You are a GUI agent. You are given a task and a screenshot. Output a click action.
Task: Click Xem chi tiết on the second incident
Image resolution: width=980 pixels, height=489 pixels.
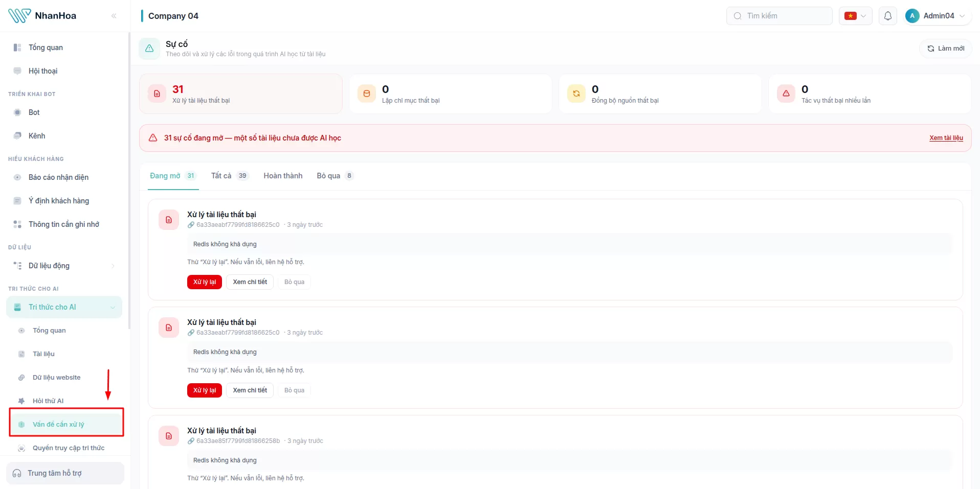[250, 390]
